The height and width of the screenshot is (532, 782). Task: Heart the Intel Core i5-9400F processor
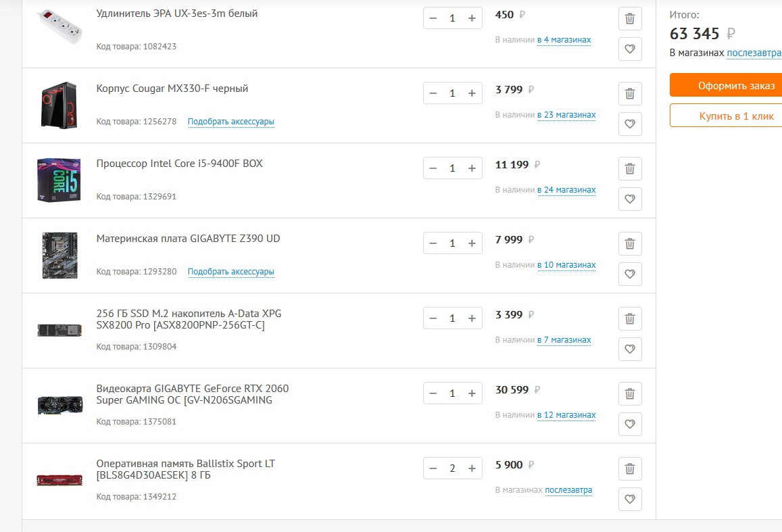(x=630, y=199)
